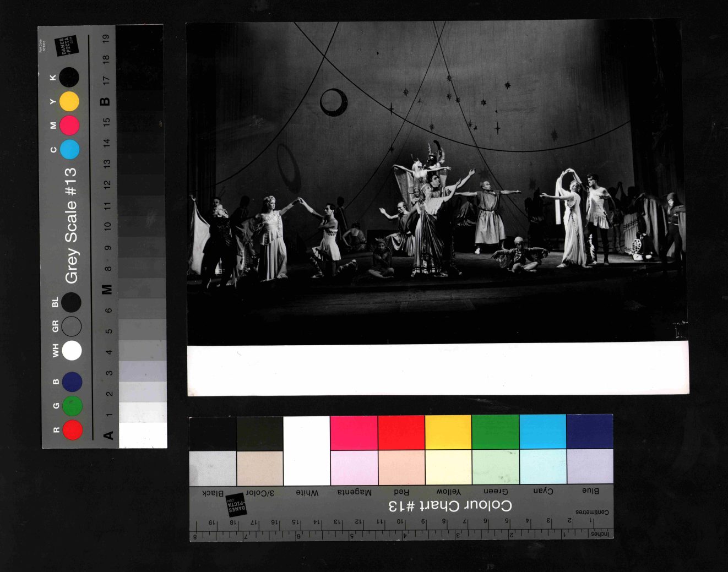This screenshot has width=728, height=572.
Task: Click the blank white border below the photograph
Action: tap(438, 369)
